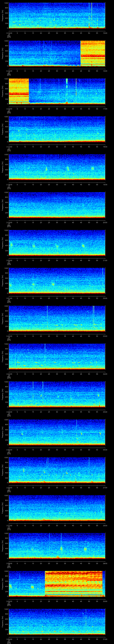Click the 2:20:00 start time label
This screenshot has width=114, height=644.
tap(9, 260)
